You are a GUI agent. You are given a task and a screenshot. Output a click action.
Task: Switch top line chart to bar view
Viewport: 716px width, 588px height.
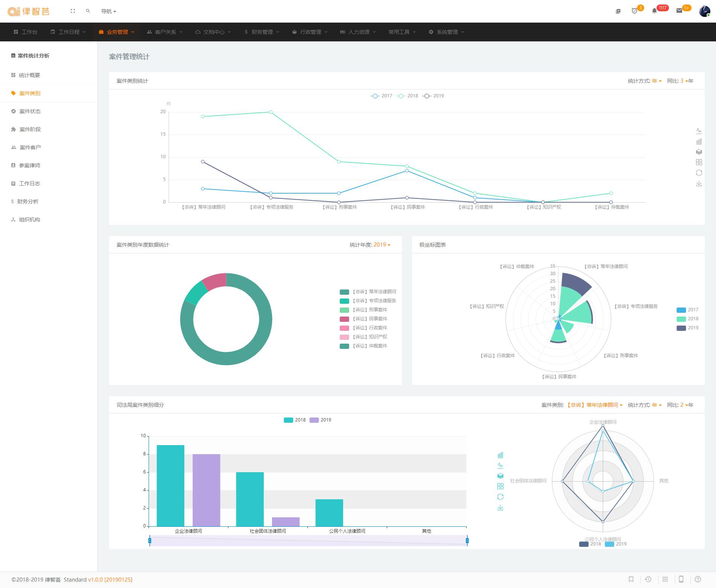coord(699,141)
